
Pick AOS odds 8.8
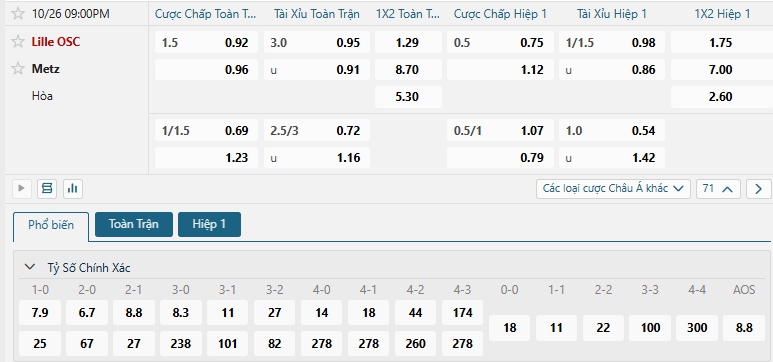(x=743, y=328)
